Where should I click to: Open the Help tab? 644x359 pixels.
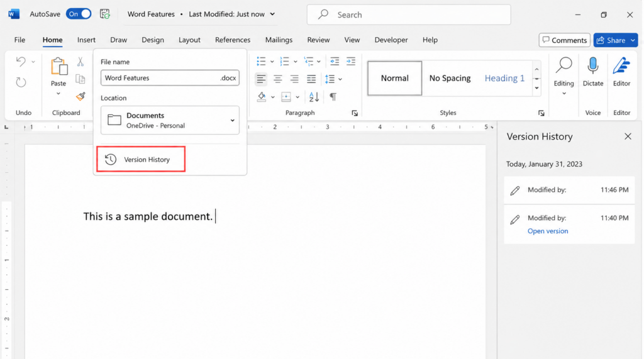tap(430, 40)
